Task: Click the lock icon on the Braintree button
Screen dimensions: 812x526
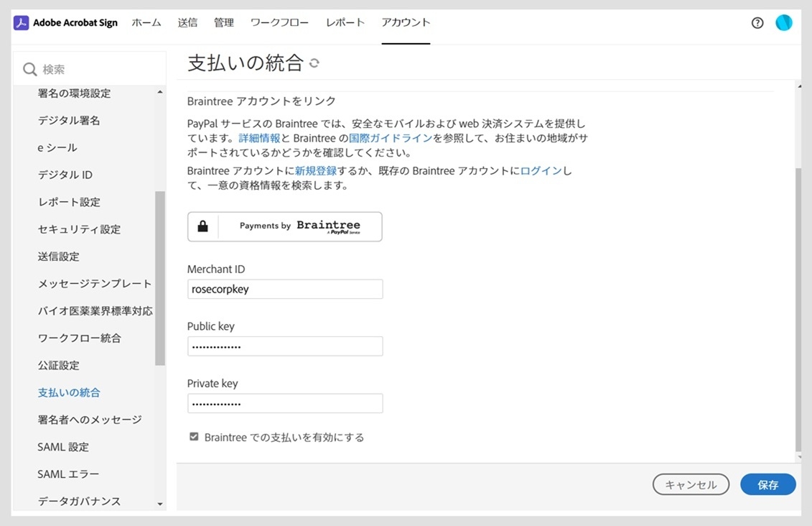Action: coord(203,226)
